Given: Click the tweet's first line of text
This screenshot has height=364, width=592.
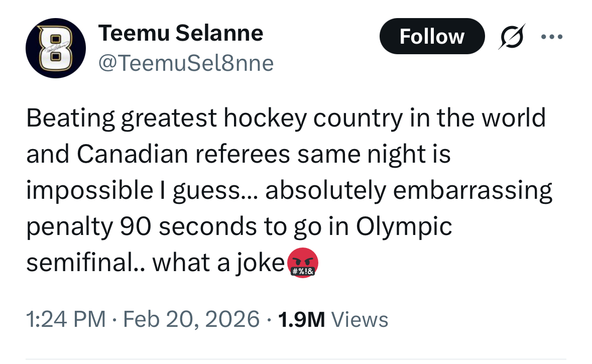Looking at the screenshot, I should [285, 118].
